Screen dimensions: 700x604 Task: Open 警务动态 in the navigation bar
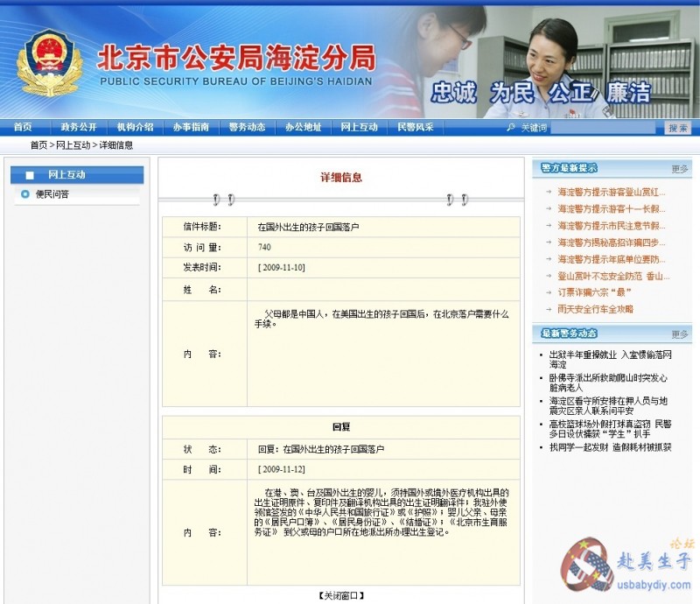pos(247,127)
